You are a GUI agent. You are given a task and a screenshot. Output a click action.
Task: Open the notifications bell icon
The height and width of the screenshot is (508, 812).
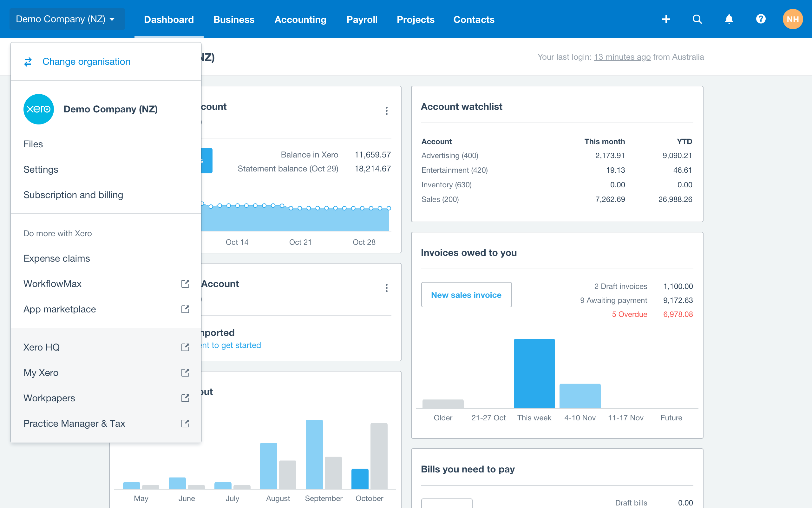(729, 19)
